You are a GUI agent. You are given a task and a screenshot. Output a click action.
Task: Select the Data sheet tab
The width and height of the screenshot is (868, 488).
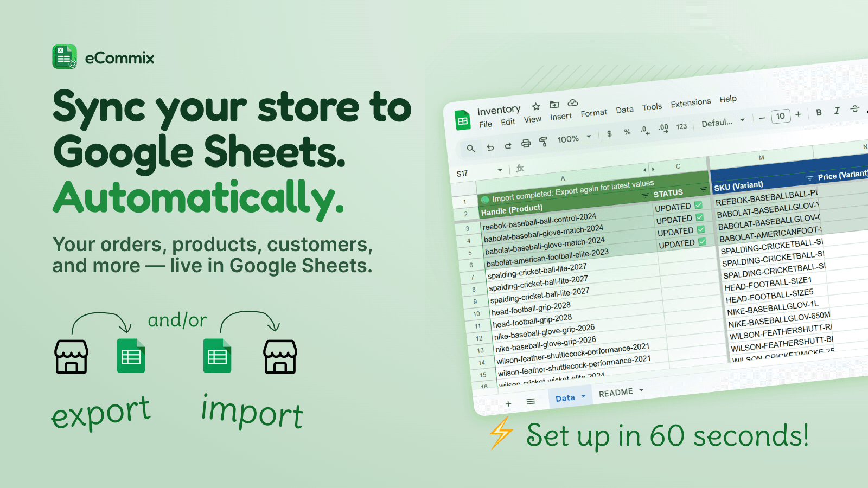click(565, 398)
